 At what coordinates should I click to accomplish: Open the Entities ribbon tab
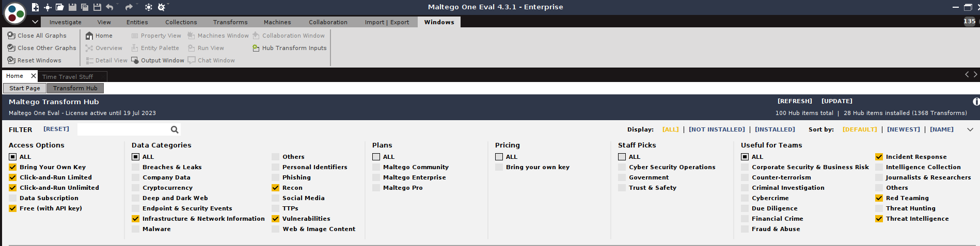click(137, 22)
